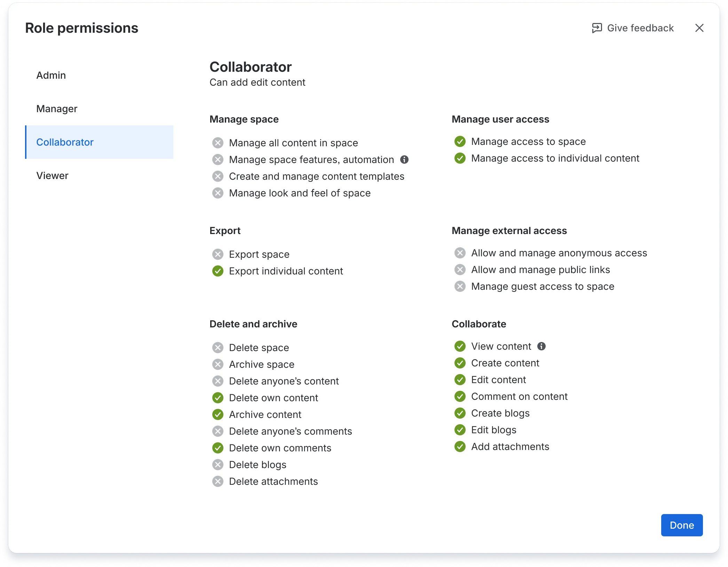Screen dimensions: 728x567
Task: Click gray X icon for public links
Action: coord(460,270)
